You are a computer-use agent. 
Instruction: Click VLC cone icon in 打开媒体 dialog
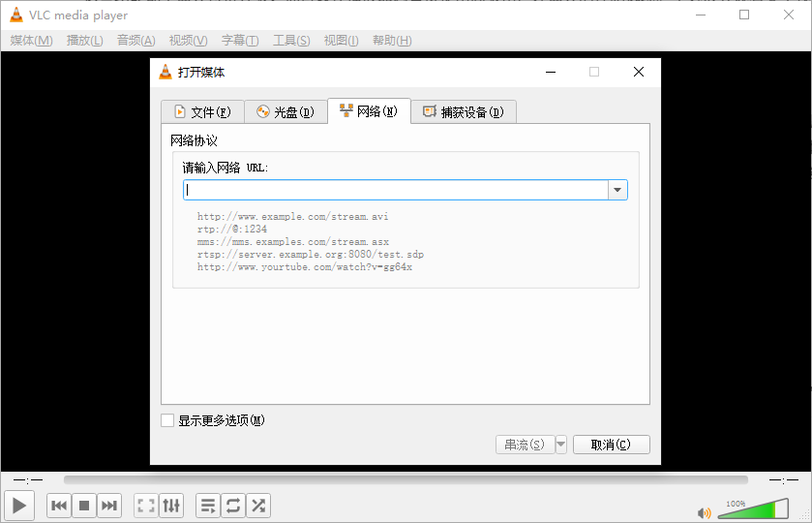tap(165, 72)
